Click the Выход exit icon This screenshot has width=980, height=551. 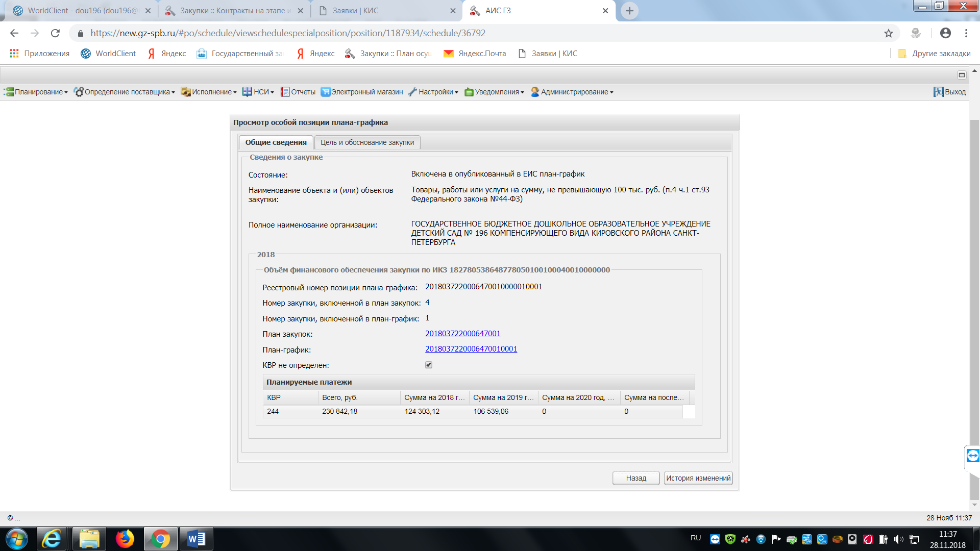coord(938,92)
